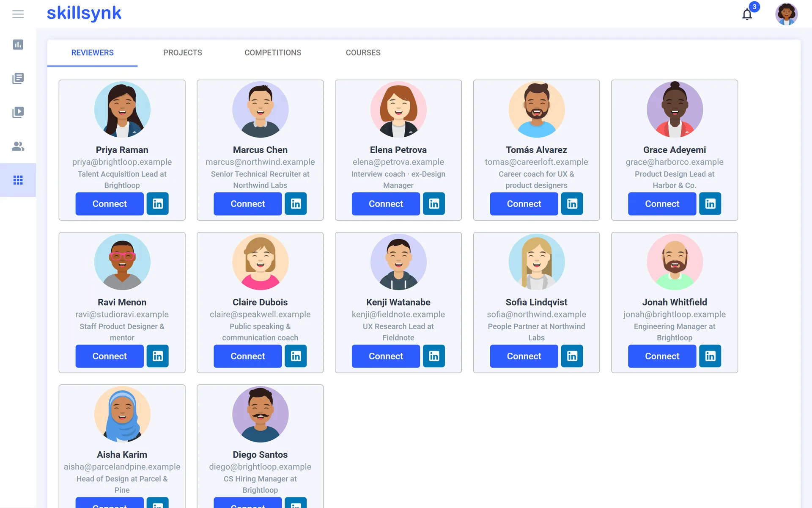Connect with Jonah Whitfield

(662, 356)
